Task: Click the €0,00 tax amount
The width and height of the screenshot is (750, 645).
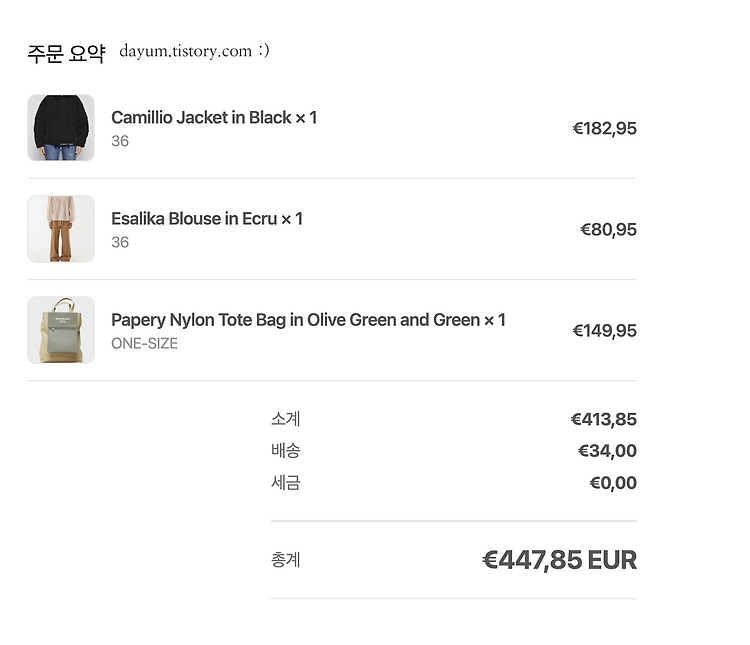Action: coord(613,483)
